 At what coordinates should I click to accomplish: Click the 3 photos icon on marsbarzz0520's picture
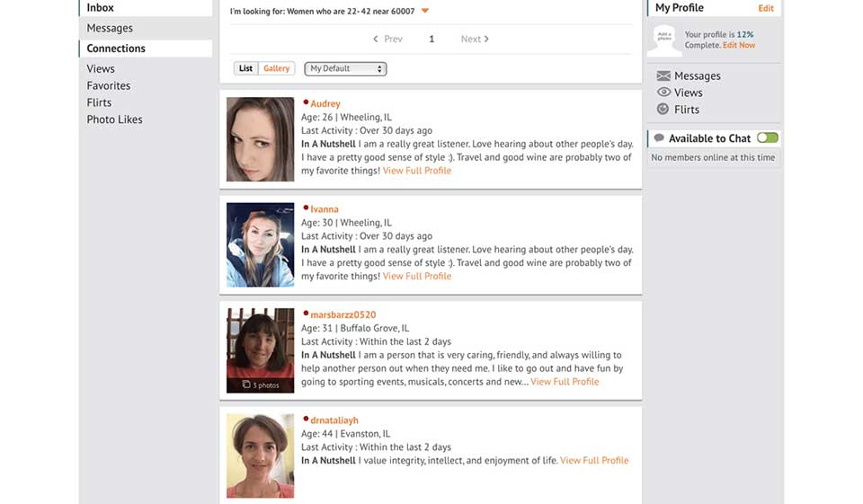[x=246, y=385]
